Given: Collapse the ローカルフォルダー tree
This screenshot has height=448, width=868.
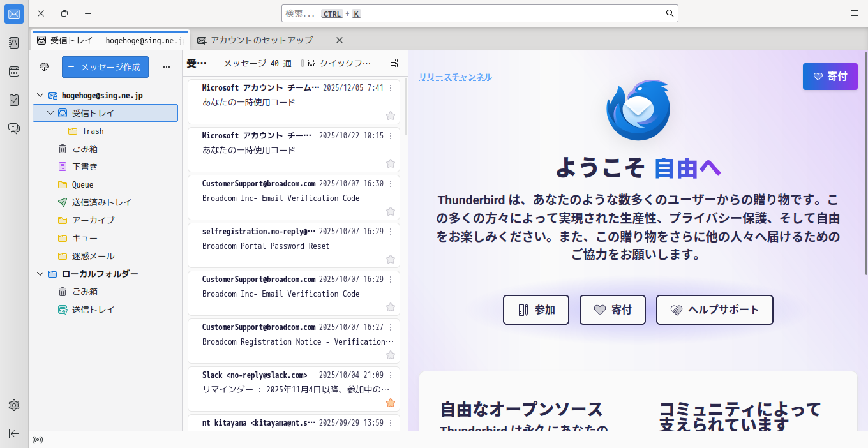Looking at the screenshot, I should (40, 274).
